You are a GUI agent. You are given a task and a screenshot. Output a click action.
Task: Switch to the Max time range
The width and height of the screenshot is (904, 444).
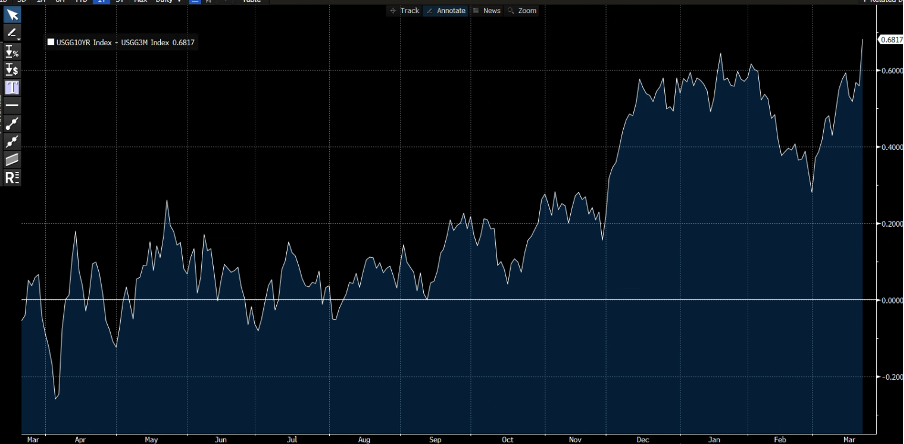(139, 2)
